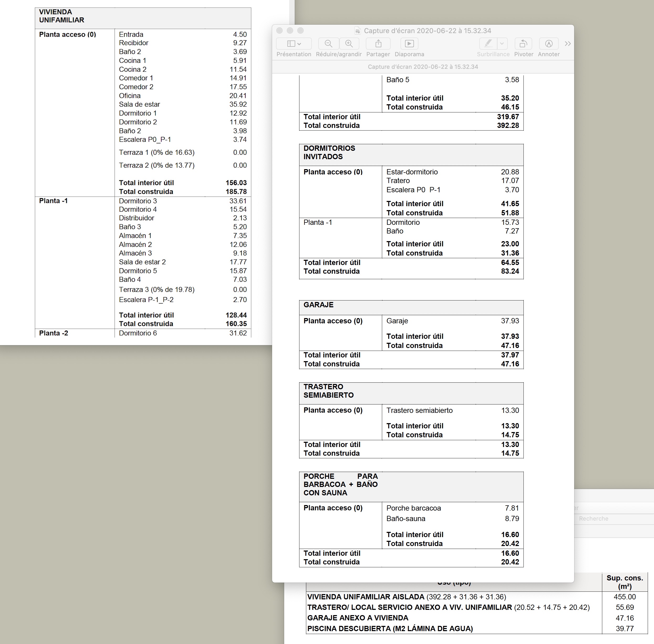This screenshot has height=644, width=654.
Task: Click the zoom out magnifier icon
Action: click(328, 44)
